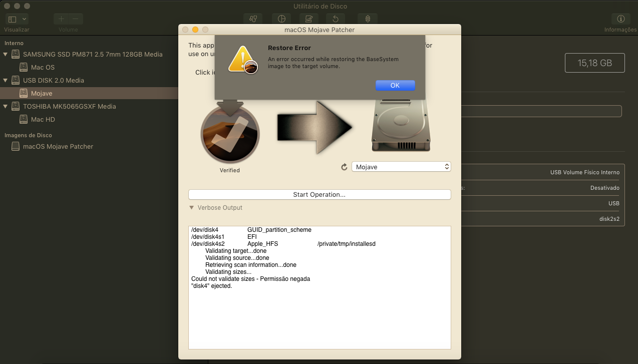The image size is (638, 364).
Task: Click the '"disk4" ejected.' log line
Action: 212,286
